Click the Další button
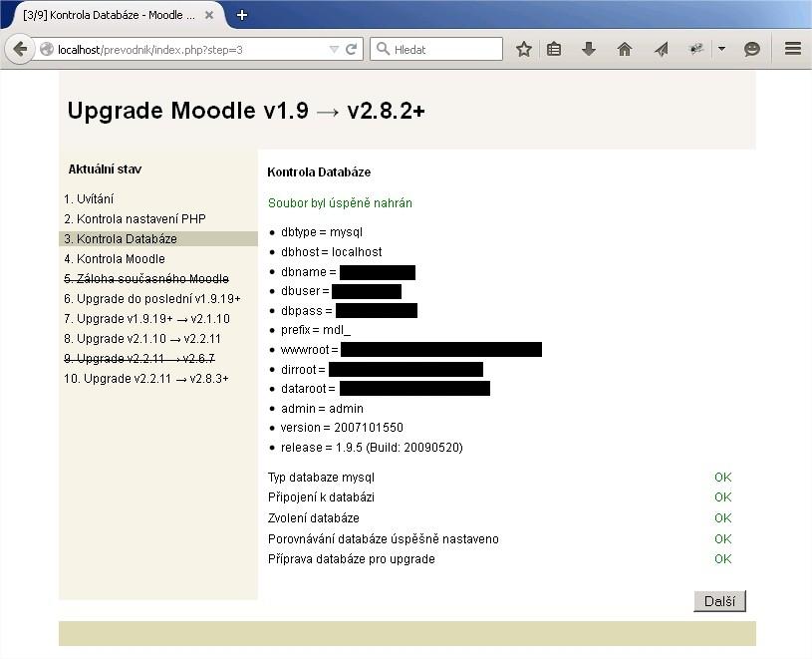Image resolution: width=812 pixels, height=659 pixels. pos(719,601)
